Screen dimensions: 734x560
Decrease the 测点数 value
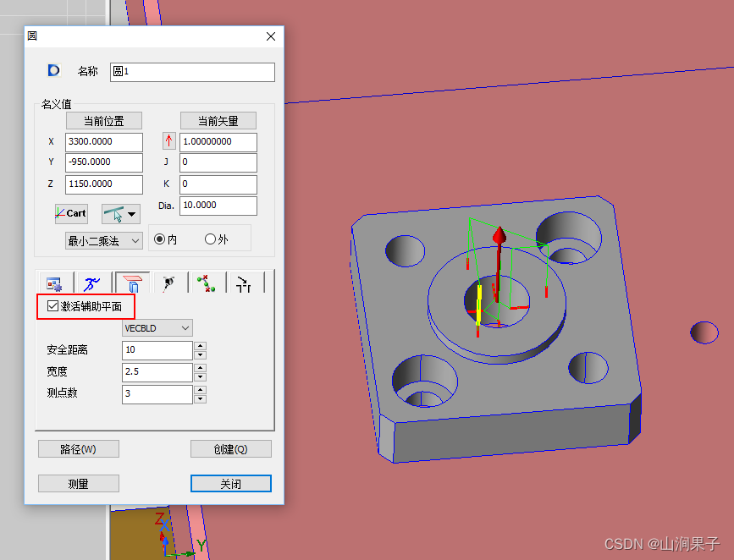[x=201, y=399]
